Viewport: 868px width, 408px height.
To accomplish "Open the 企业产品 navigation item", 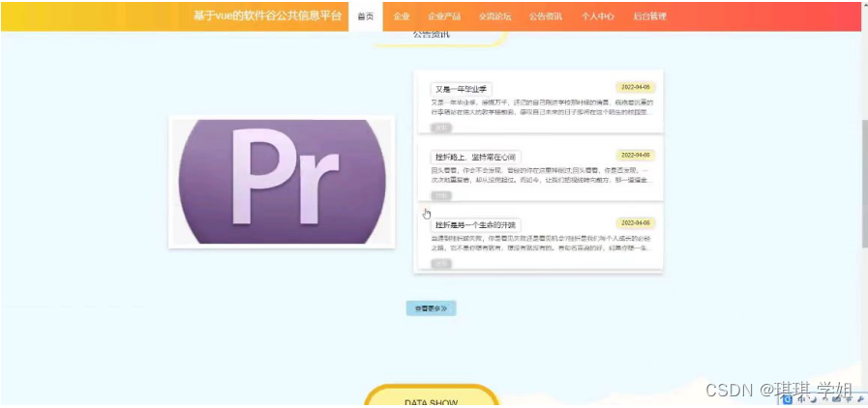I will tap(444, 16).
